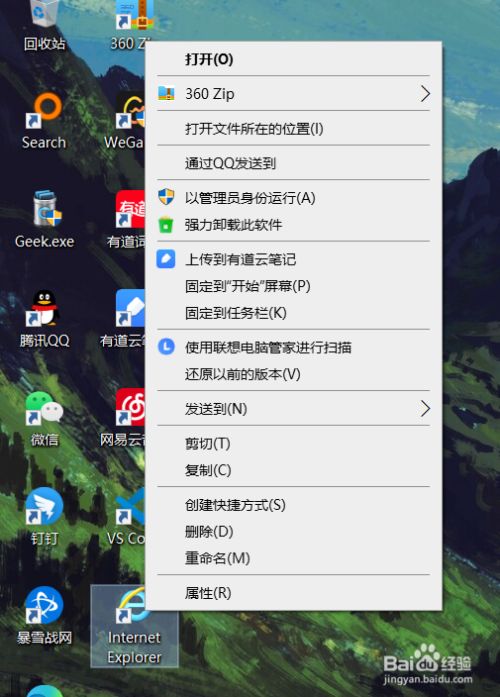This screenshot has height=697, width=500.
Task: Choose 还原以前的版本(V)
Action: point(294,374)
